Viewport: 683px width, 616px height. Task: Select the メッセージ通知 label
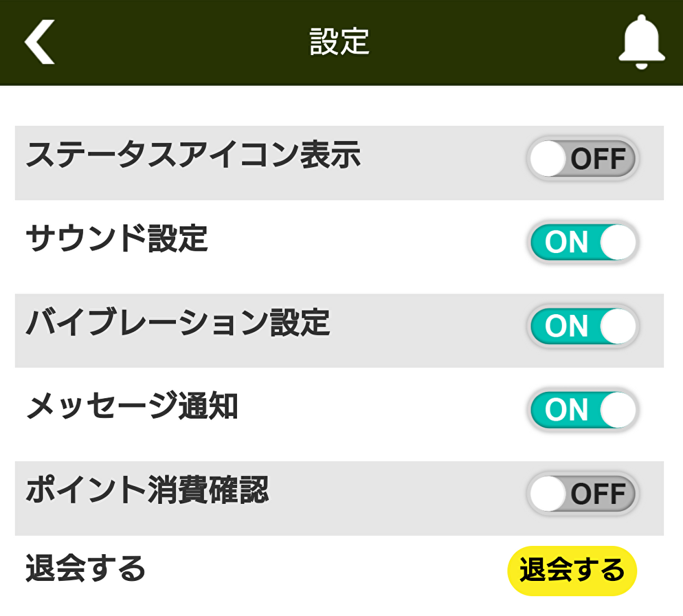point(132,406)
